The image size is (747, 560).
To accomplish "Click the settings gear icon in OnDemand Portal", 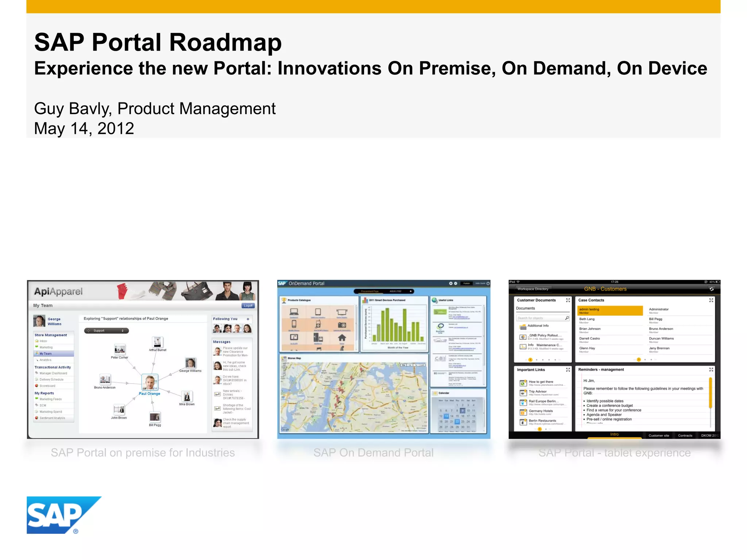I will pos(456,283).
